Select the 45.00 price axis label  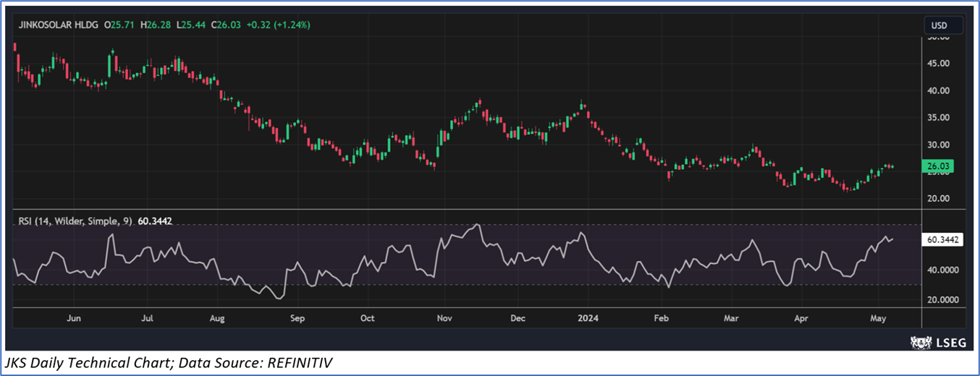click(939, 64)
